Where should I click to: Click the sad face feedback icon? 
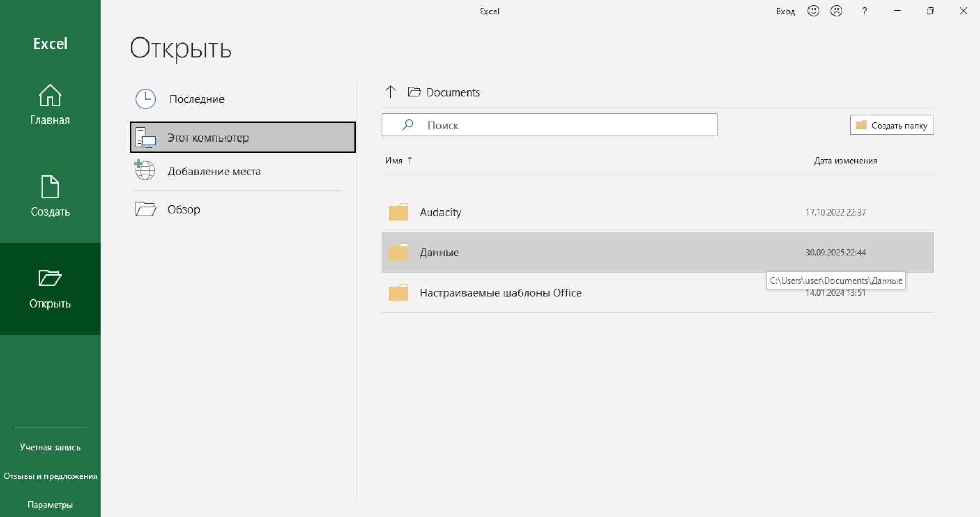[836, 11]
